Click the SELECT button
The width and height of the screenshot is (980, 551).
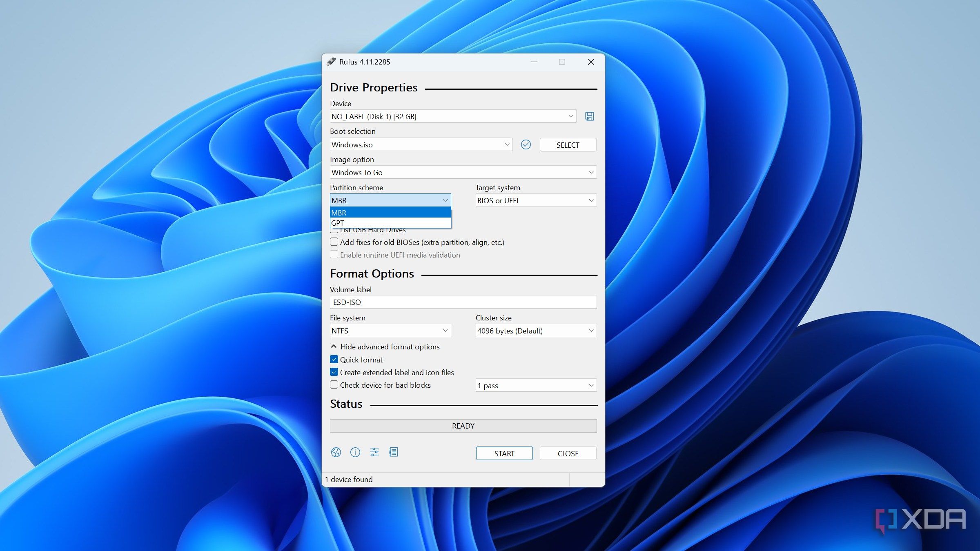pyautogui.click(x=568, y=145)
